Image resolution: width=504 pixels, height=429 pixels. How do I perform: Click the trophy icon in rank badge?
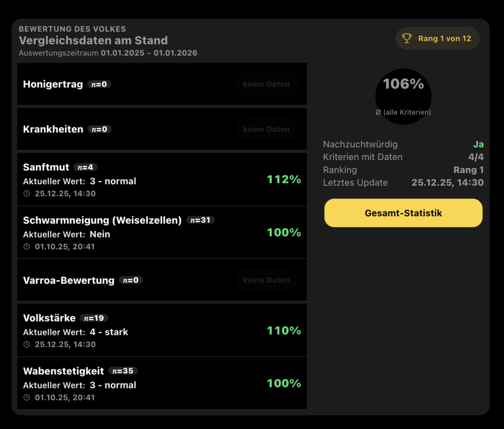(407, 38)
